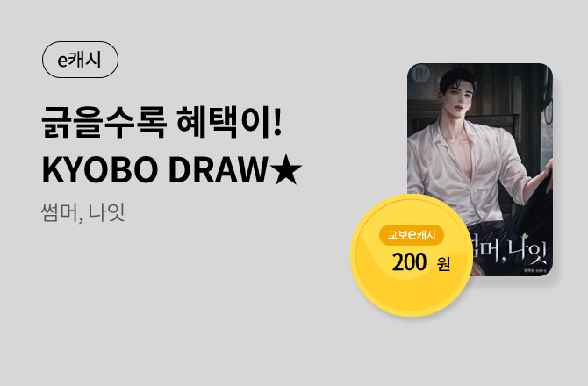Open the 썸머, 나잇 book cover

[480, 170]
